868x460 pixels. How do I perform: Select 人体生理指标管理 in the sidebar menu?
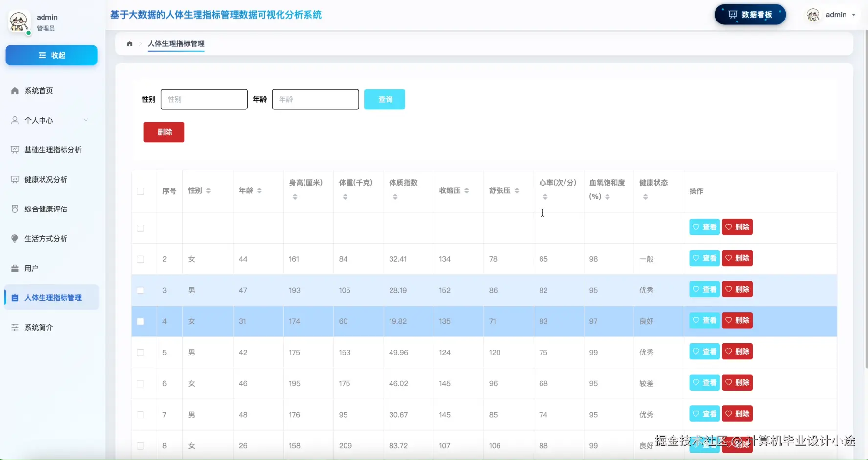[x=53, y=297]
